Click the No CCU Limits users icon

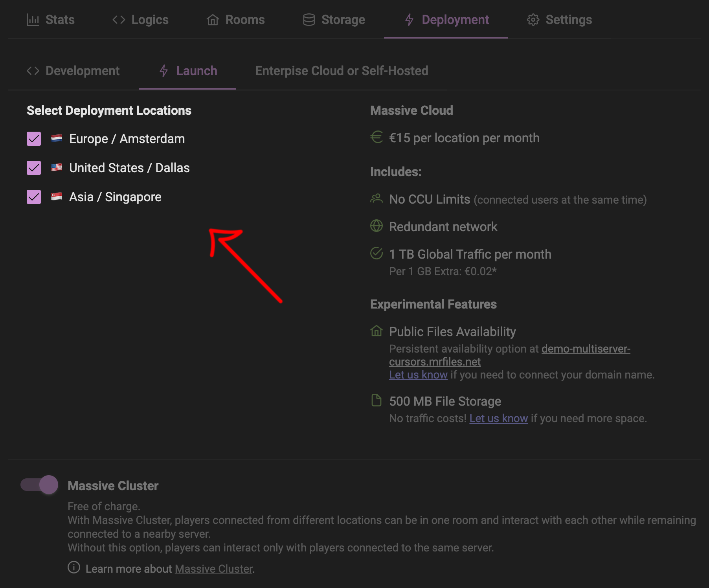pos(376,198)
